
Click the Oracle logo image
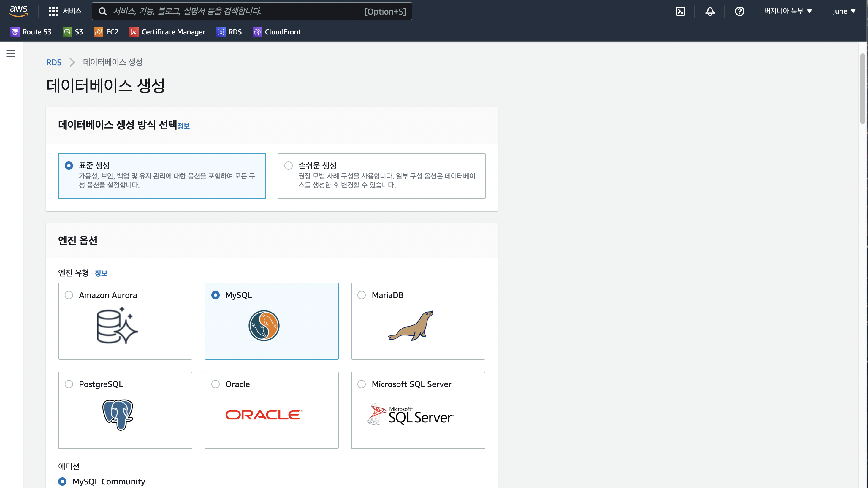tap(264, 415)
